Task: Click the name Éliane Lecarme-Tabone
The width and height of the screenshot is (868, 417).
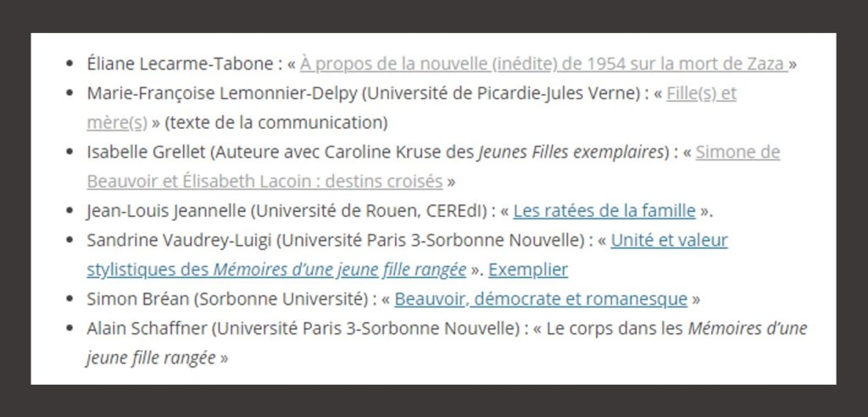Action: (180, 64)
